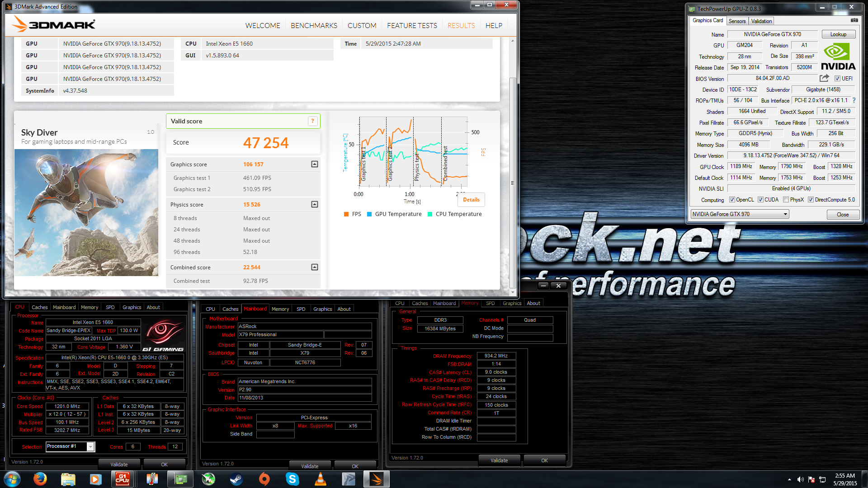
Task: Switch to 3DMark orange taskbar icon
Action: 376,479
